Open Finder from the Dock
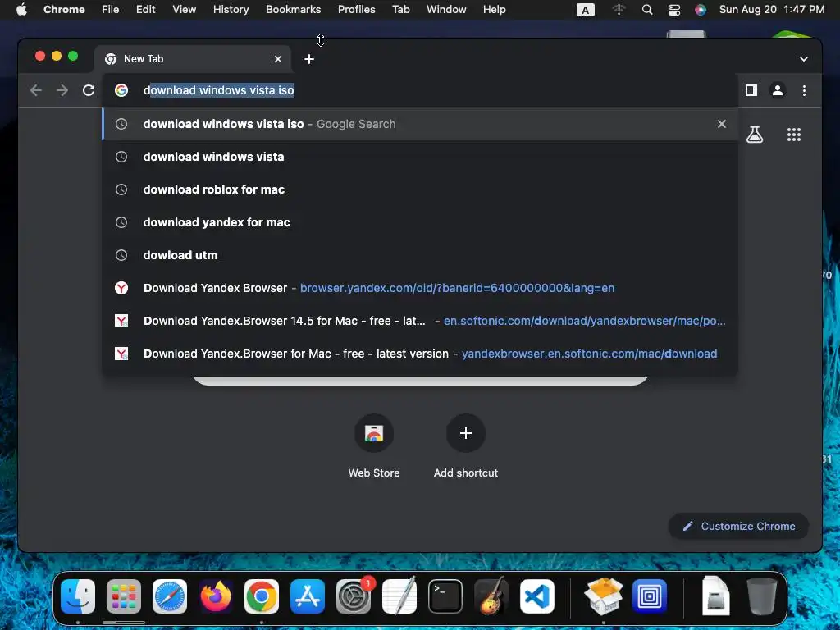The height and width of the screenshot is (630, 840). [x=78, y=596]
